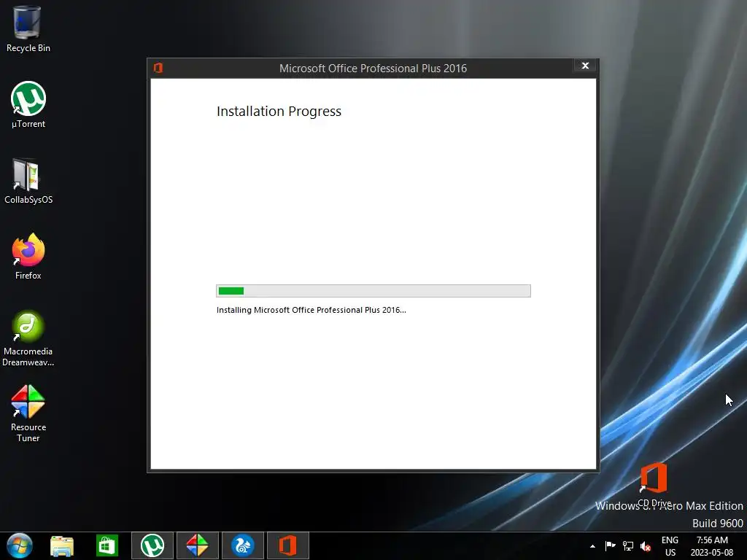The height and width of the screenshot is (560, 747).
Task: Click the Office logo in the title bar
Action: (x=158, y=68)
